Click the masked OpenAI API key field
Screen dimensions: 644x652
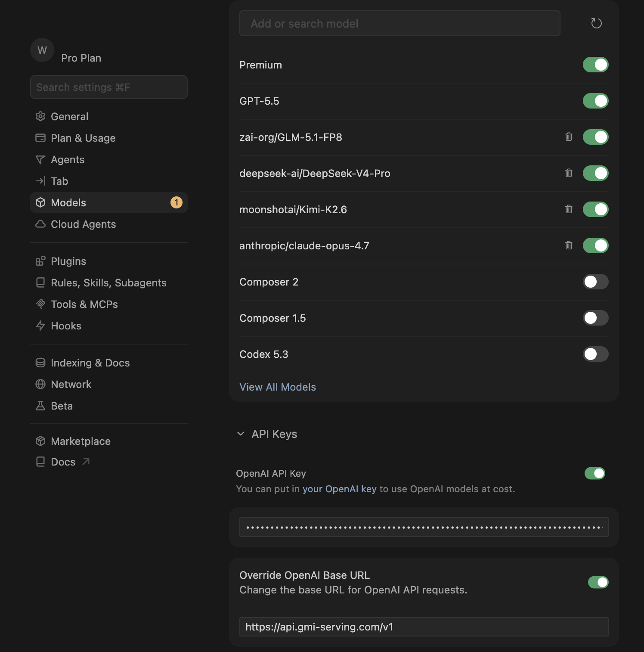tap(424, 527)
